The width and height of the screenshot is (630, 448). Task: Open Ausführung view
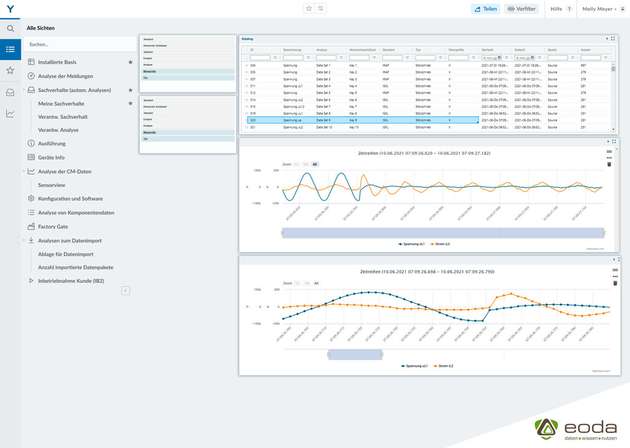51,143
